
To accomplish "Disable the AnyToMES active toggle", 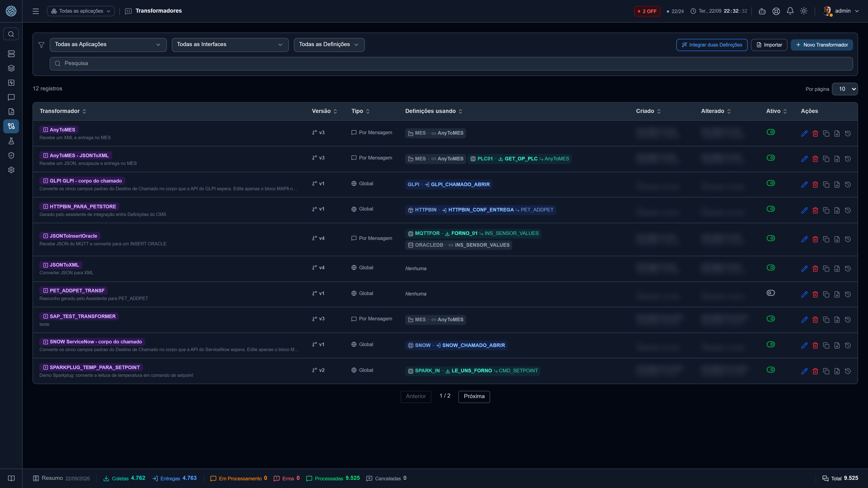I will pyautogui.click(x=771, y=132).
